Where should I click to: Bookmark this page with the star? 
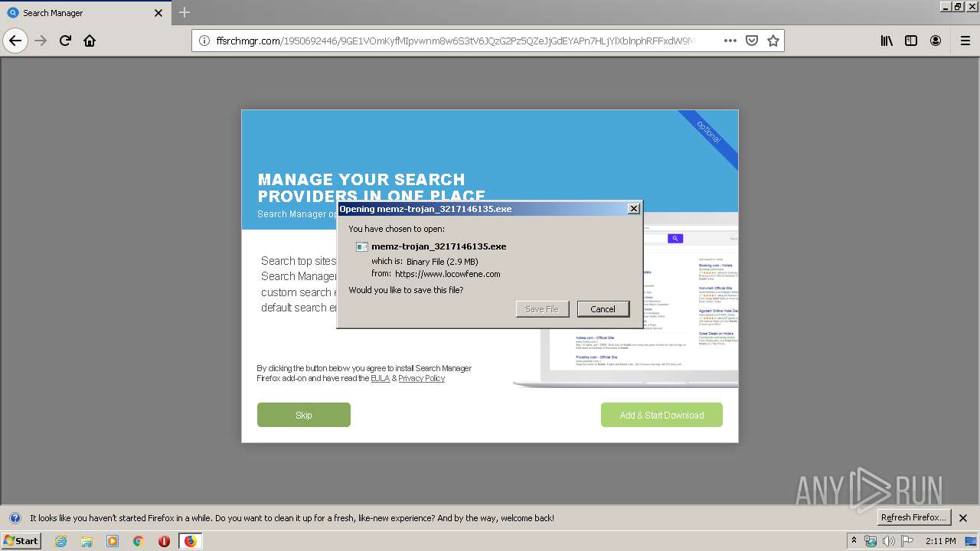773,41
